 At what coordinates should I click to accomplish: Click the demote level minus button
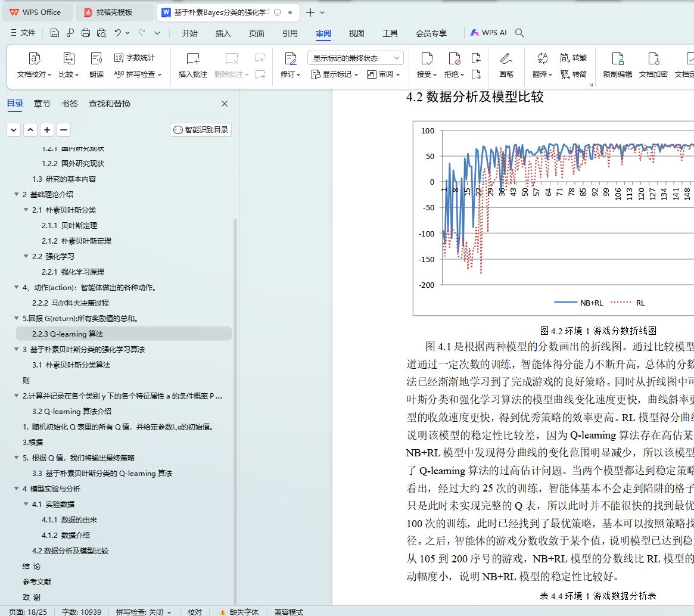[x=64, y=130]
